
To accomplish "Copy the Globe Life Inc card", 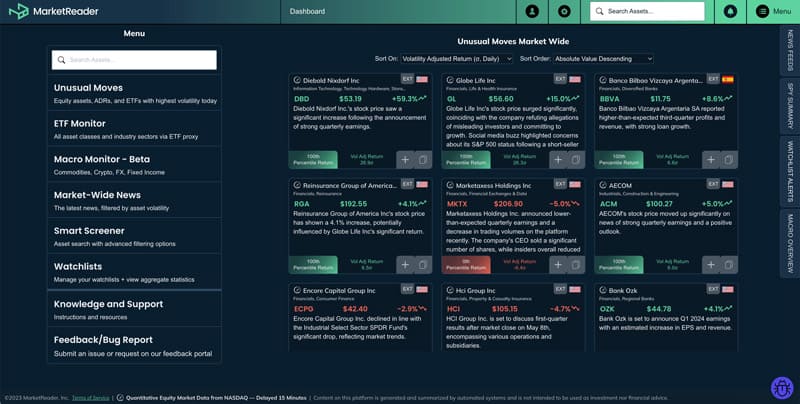I will [576, 160].
